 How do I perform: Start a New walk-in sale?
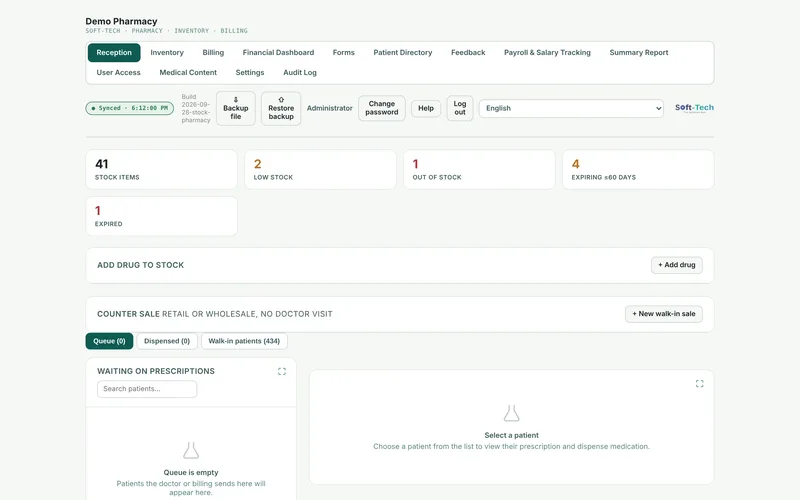664,314
